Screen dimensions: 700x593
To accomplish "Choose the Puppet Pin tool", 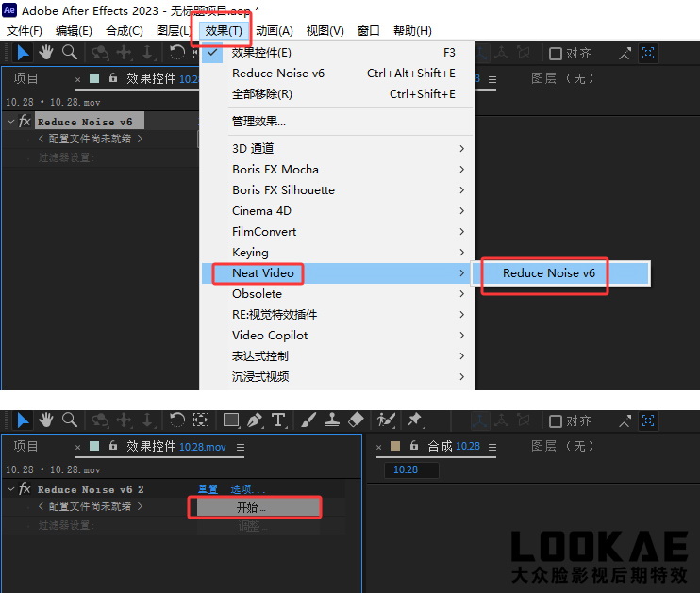I will point(414,420).
